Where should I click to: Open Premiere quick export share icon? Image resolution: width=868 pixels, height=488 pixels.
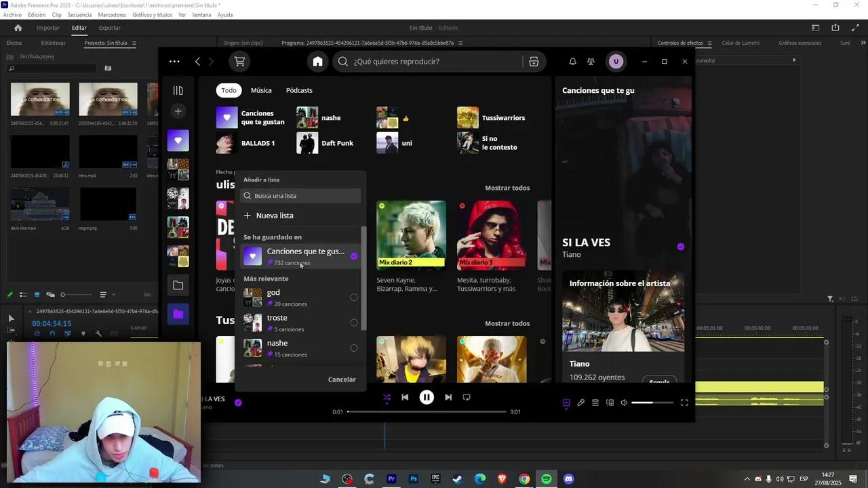(835, 28)
